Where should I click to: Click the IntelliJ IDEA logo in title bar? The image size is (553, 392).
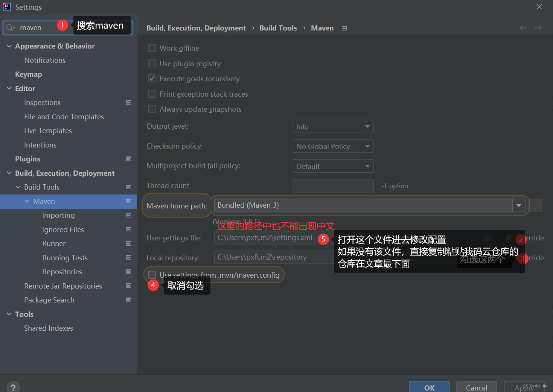(x=7, y=7)
